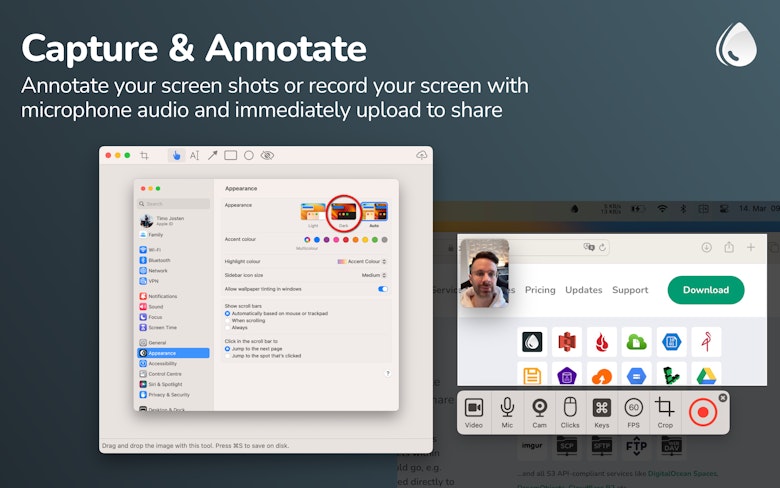Select the blur/hide eye tool
780x488 pixels.
267,156
